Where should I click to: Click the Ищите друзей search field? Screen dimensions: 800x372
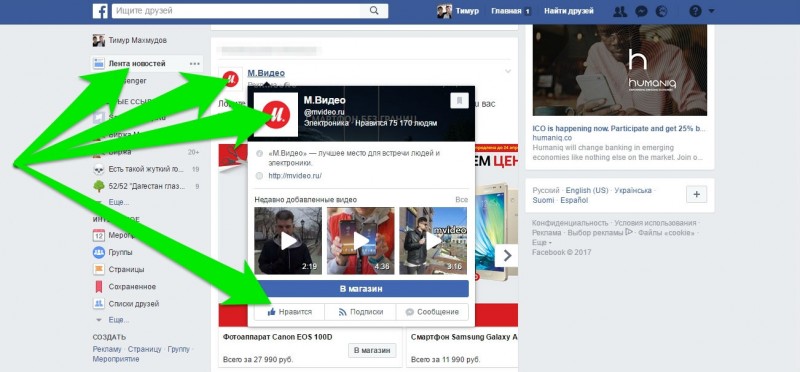(236, 11)
